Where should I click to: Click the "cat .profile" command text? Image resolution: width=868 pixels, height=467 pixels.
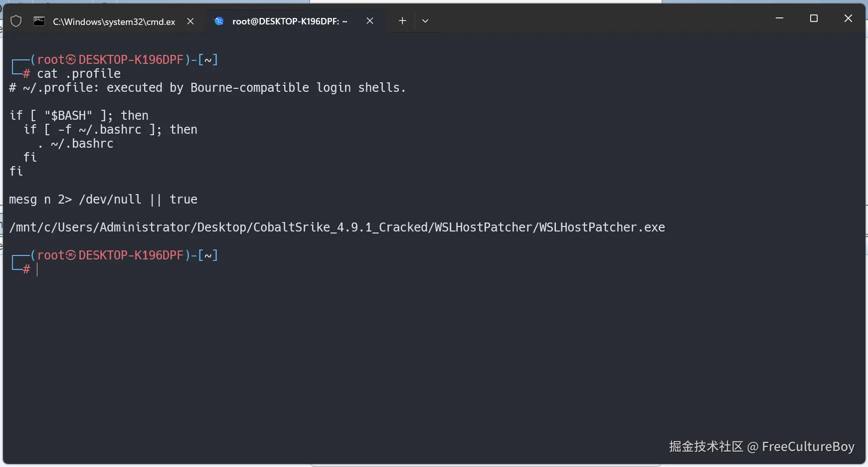tap(79, 74)
